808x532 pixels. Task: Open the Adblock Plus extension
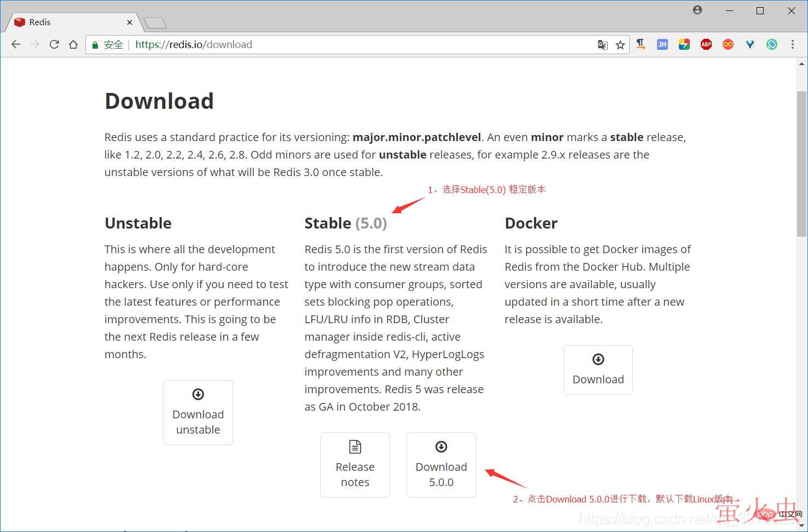click(706, 45)
